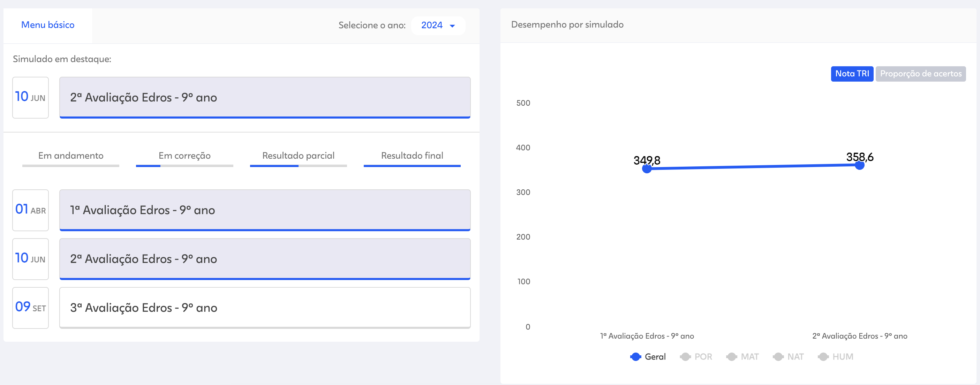The width and height of the screenshot is (980, 385).
Task: Click the Simulado em destaque label
Action: pos(62,59)
